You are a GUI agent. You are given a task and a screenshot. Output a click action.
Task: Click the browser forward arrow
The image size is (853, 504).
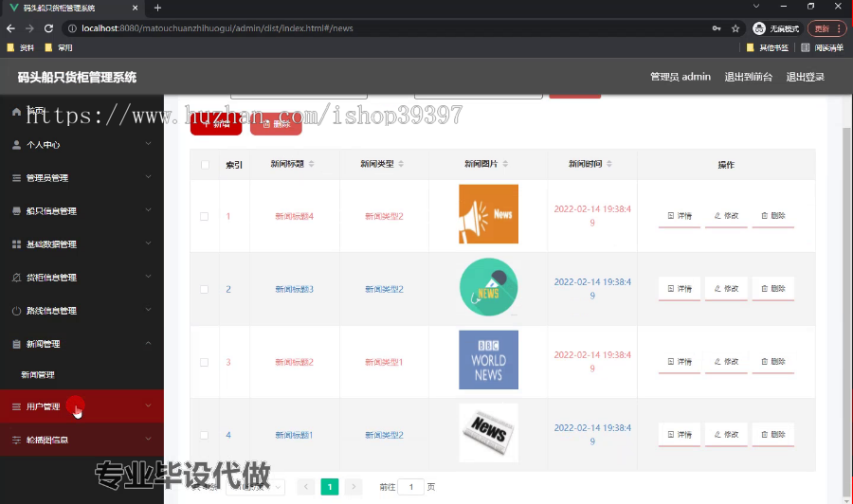tap(29, 28)
